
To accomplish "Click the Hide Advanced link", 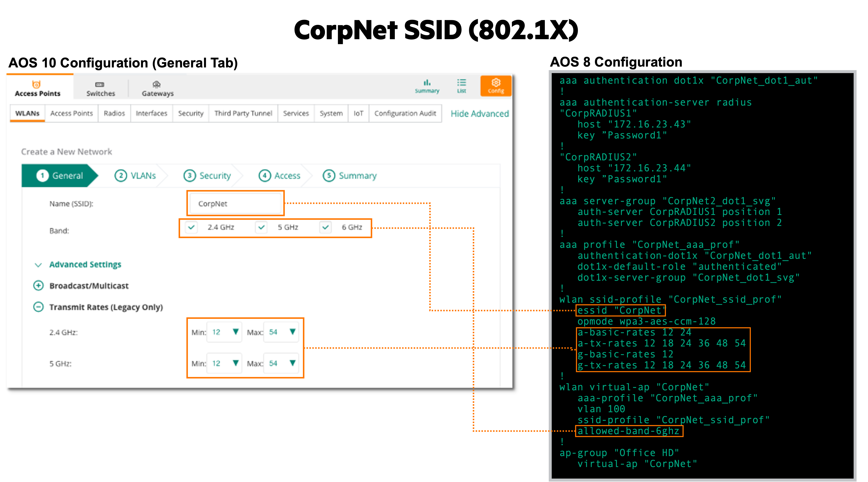I will [x=480, y=114].
